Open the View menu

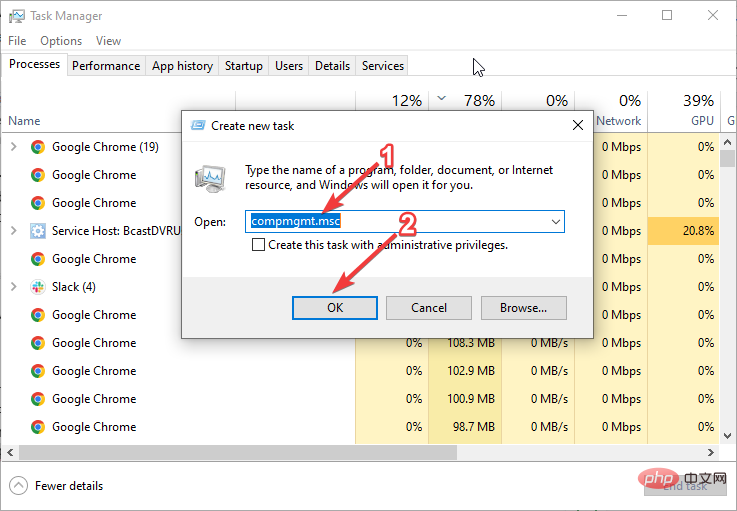pyautogui.click(x=109, y=41)
